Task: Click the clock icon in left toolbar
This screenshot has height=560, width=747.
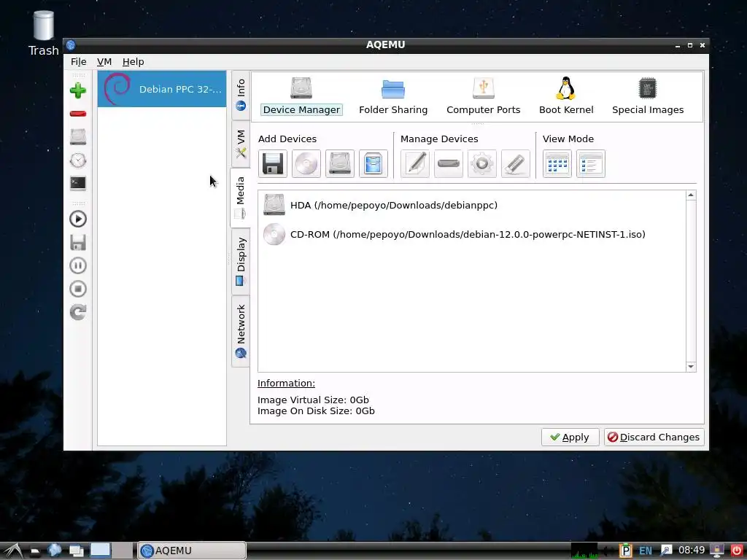Action: click(78, 160)
